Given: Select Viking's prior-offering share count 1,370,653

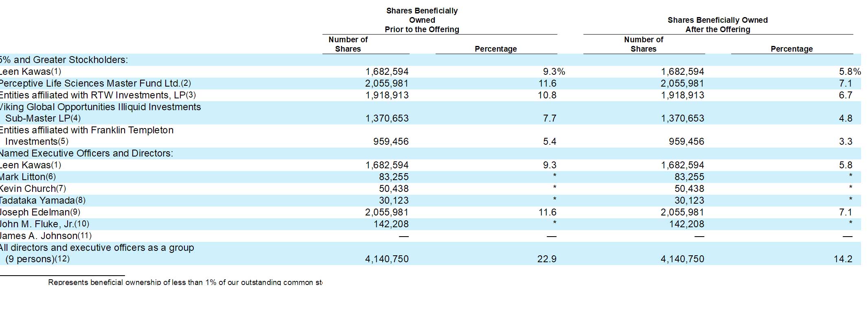Looking at the screenshot, I should tap(387, 118).
